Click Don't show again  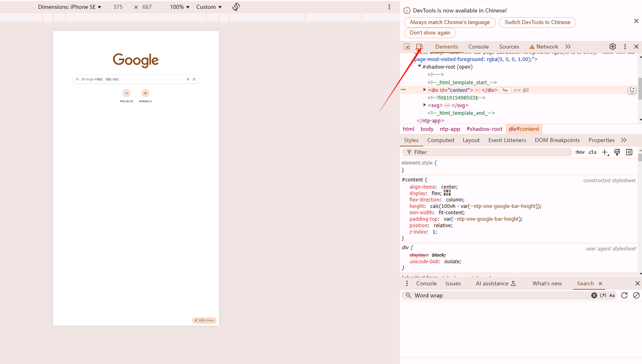coord(430,33)
